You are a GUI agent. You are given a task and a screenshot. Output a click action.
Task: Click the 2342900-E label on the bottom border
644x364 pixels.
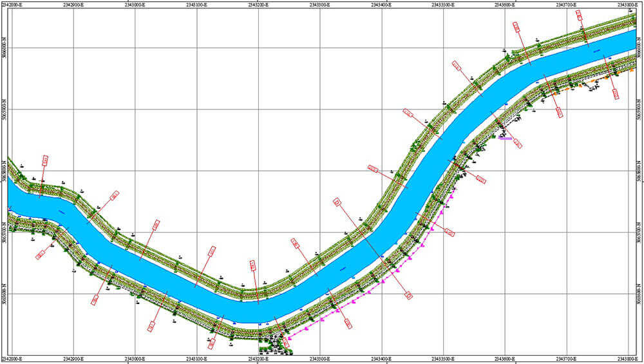coord(73,358)
